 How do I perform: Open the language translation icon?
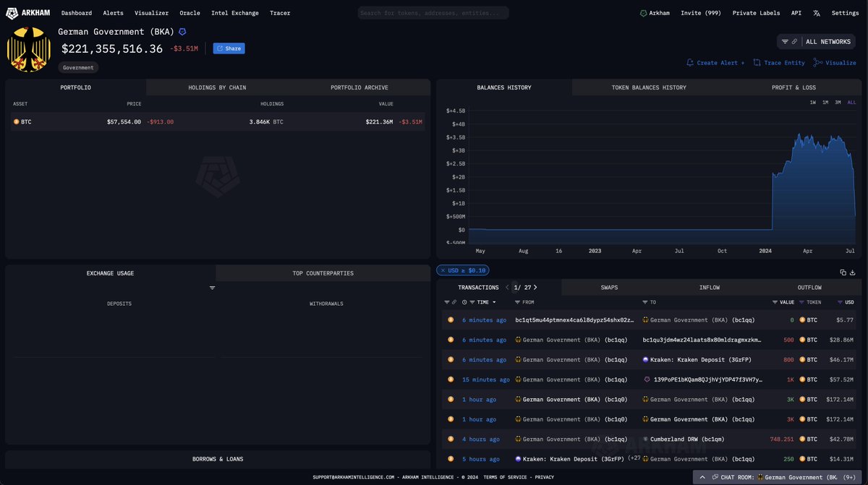click(x=817, y=13)
